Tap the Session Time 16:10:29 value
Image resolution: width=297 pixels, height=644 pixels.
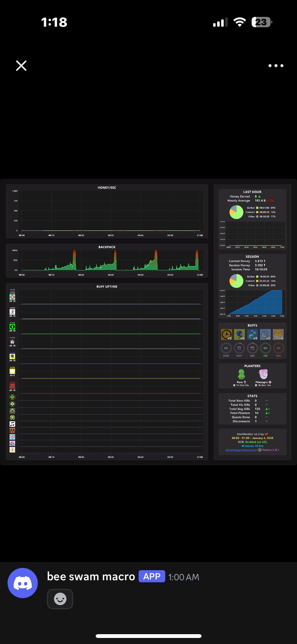click(x=261, y=270)
